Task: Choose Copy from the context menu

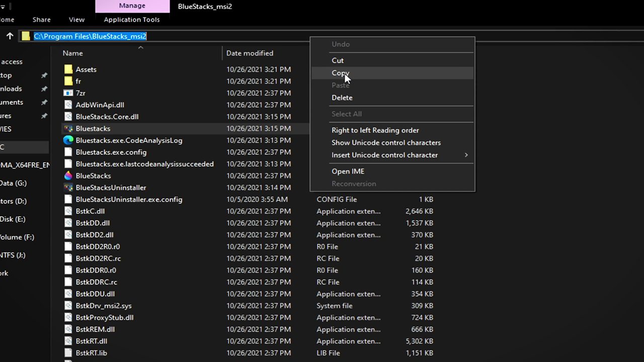Action: [340, 73]
